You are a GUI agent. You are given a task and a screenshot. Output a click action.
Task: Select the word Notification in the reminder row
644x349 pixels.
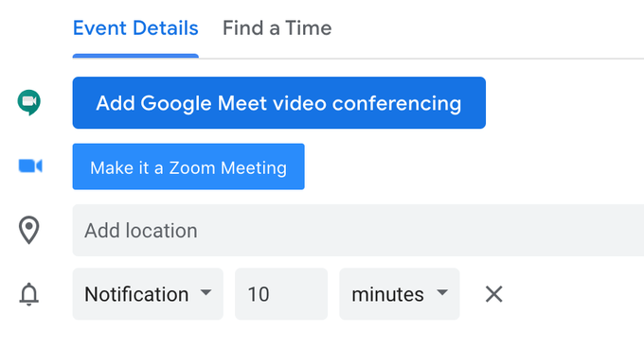136,294
